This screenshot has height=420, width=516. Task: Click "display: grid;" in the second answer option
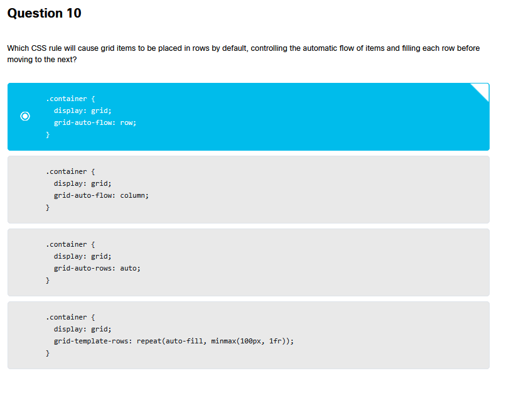click(x=82, y=183)
